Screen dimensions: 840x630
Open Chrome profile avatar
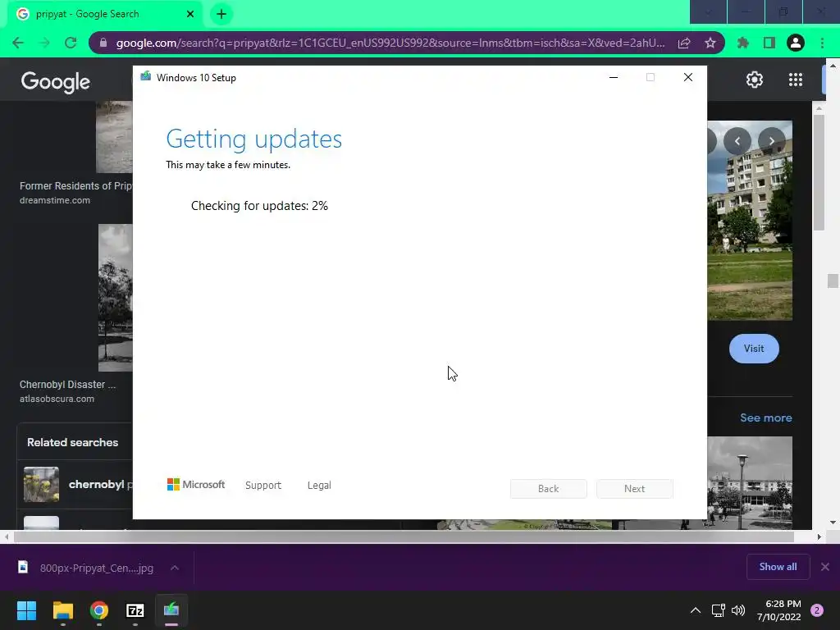[x=796, y=43]
